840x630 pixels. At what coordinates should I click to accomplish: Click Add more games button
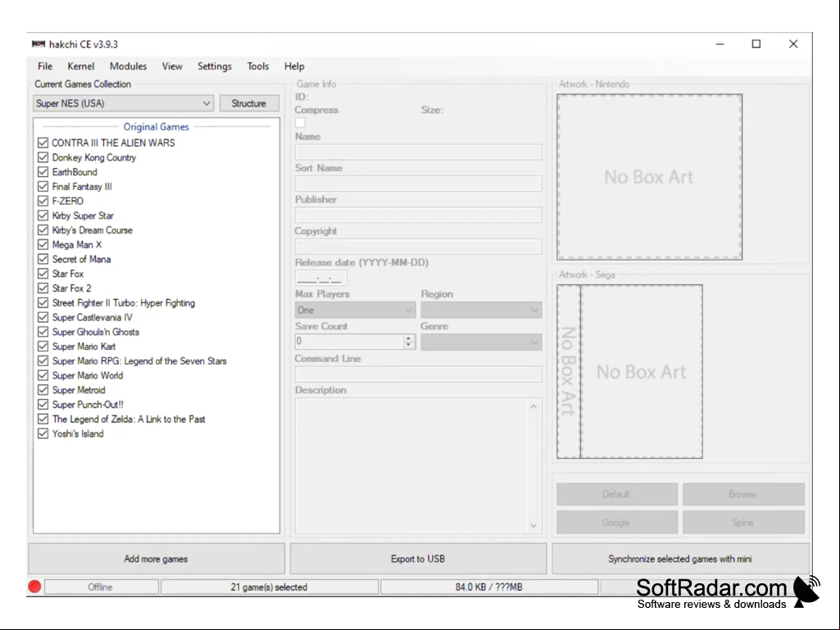pos(157,559)
